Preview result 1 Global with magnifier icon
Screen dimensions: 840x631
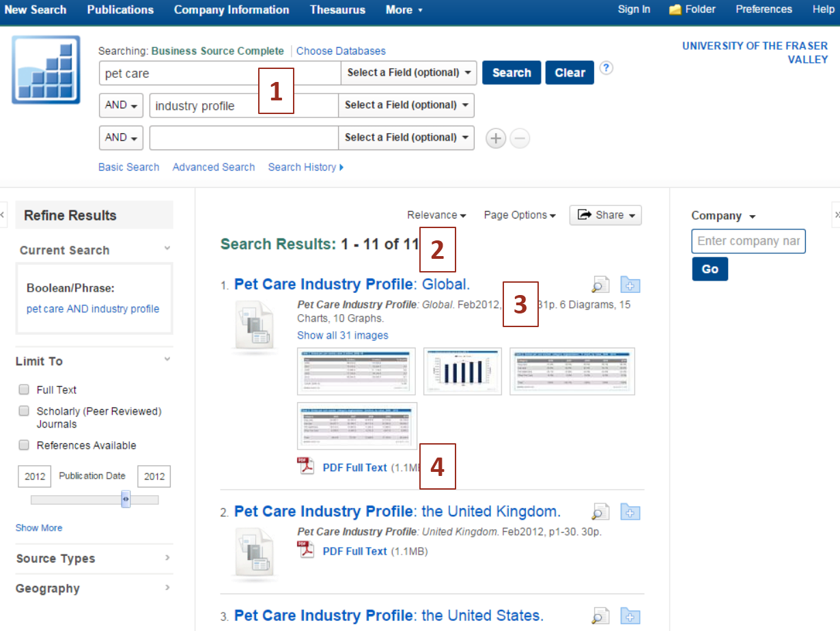coord(600,285)
